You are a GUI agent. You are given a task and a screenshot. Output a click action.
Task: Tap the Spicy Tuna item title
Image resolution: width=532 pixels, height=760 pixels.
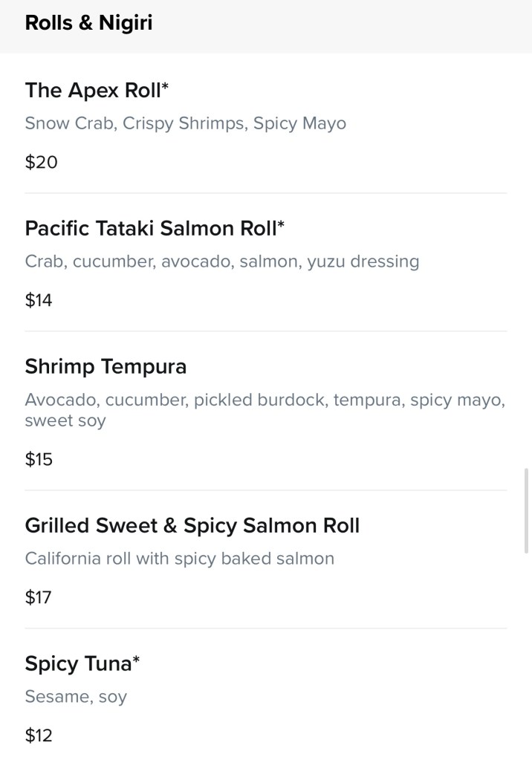click(x=78, y=663)
